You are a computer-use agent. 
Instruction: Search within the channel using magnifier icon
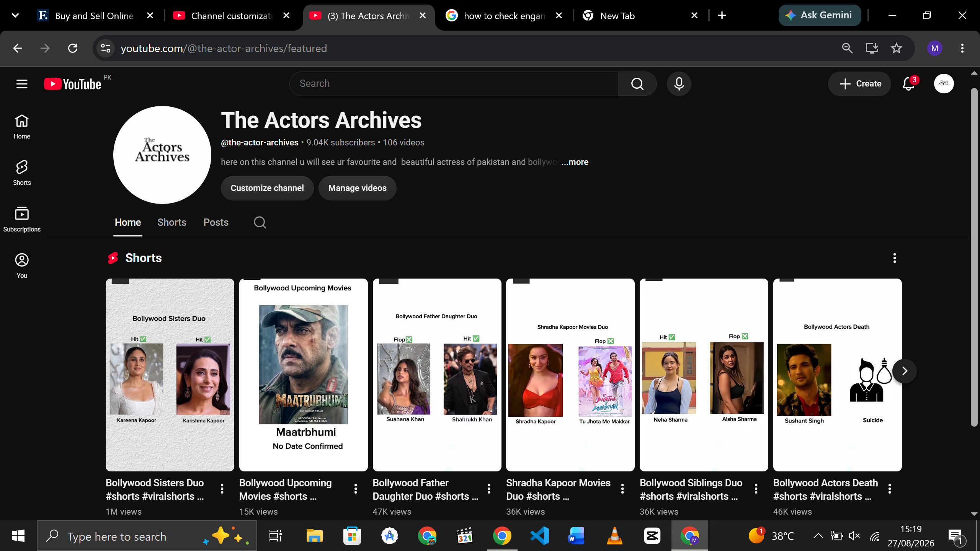(260, 222)
